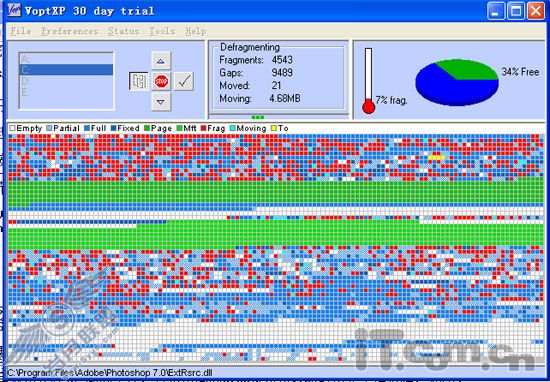Click the Vopt title bar icon

(15, 10)
